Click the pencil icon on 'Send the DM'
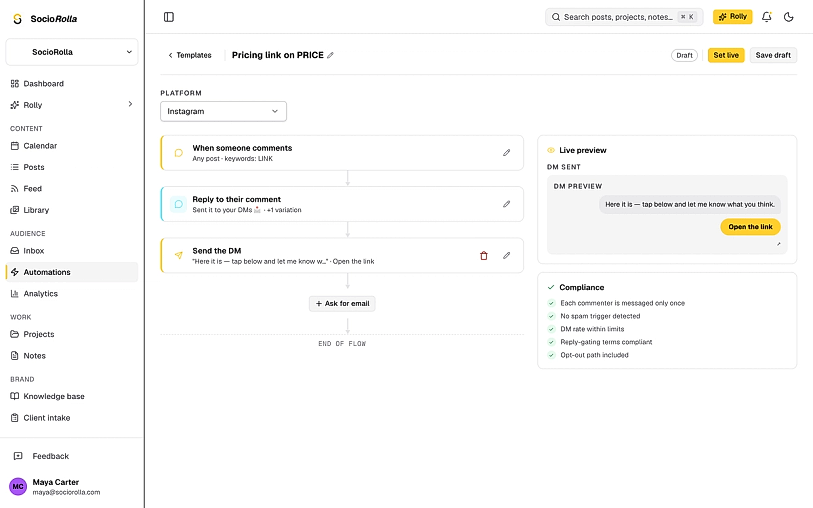Screen dimensions: 813x508 point(506,256)
